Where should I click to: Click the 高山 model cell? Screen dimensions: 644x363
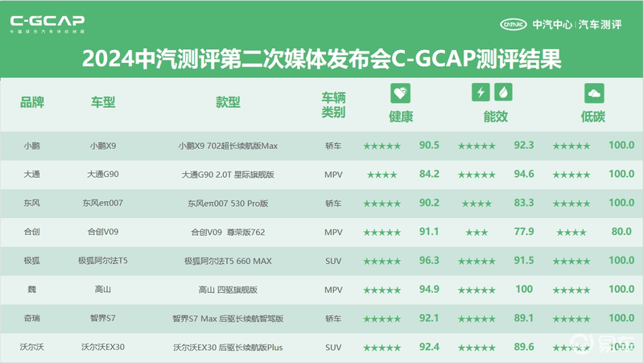pos(103,289)
